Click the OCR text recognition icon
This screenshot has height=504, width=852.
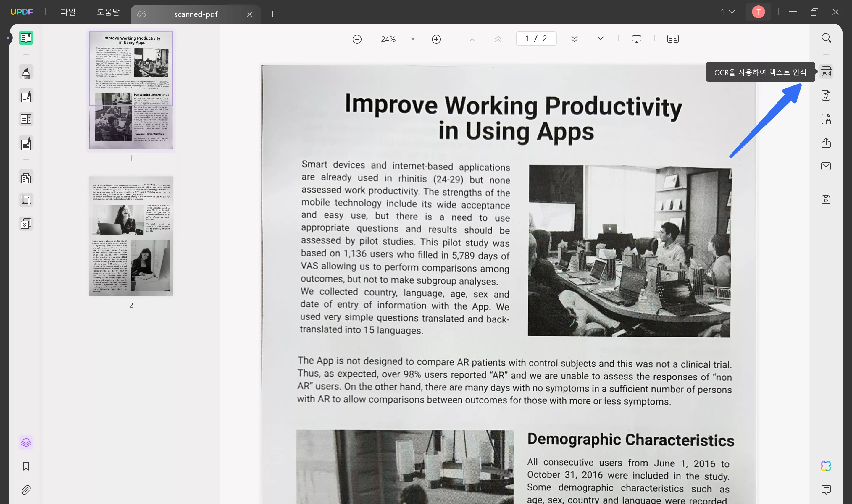(826, 72)
